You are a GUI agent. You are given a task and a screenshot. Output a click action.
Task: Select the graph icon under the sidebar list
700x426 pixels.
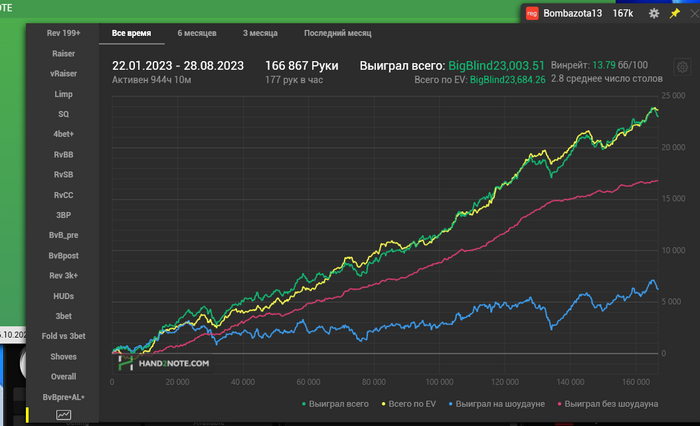point(63,415)
